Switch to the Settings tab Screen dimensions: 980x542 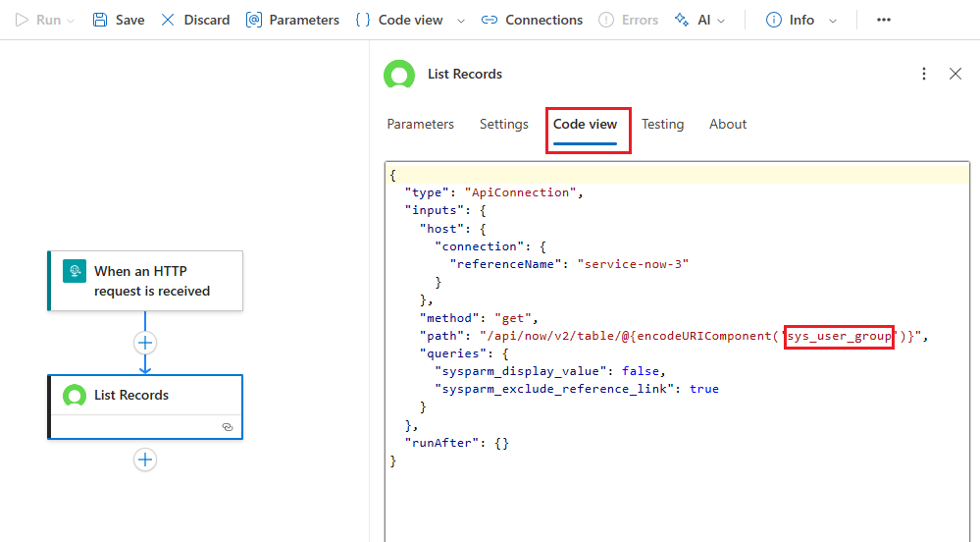click(503, 125)
